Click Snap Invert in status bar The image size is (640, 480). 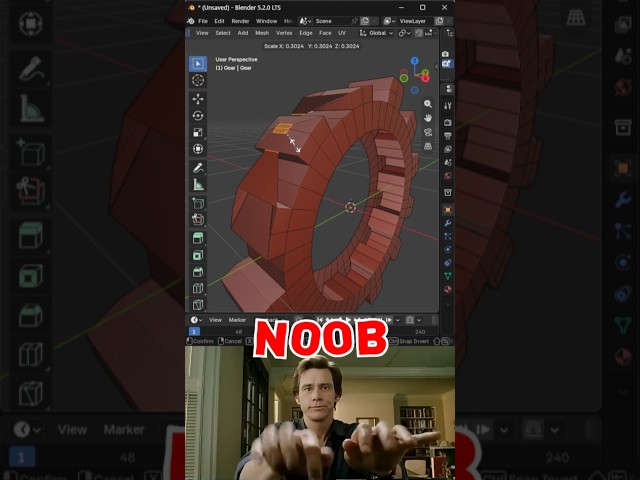[409, 341]
